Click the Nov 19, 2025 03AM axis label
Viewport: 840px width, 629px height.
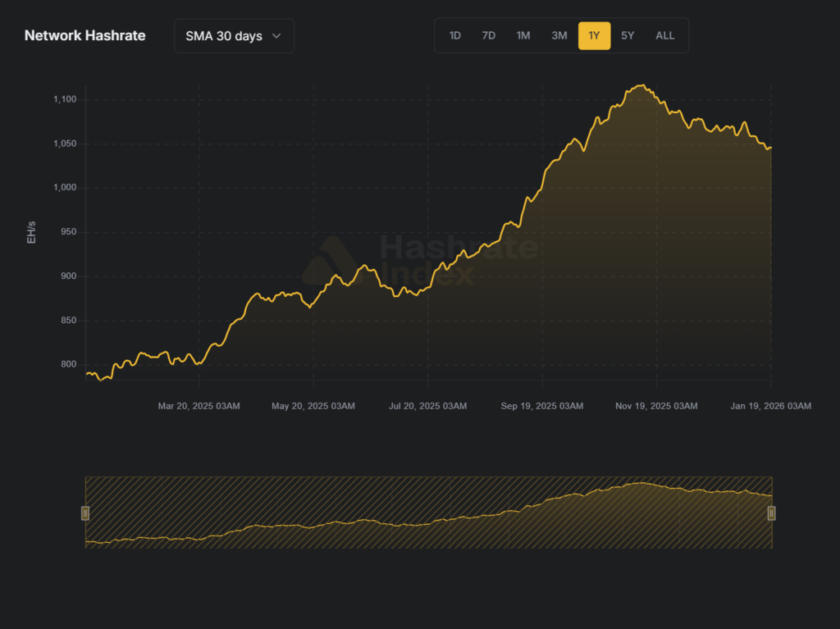656,406
